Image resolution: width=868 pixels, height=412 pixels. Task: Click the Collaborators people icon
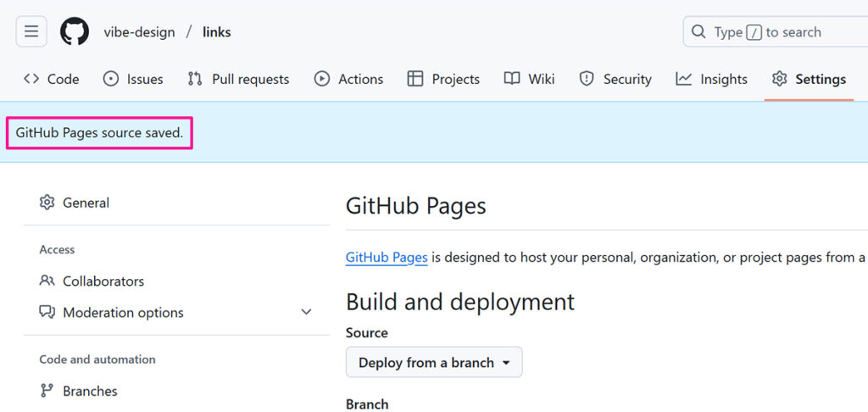47,281
